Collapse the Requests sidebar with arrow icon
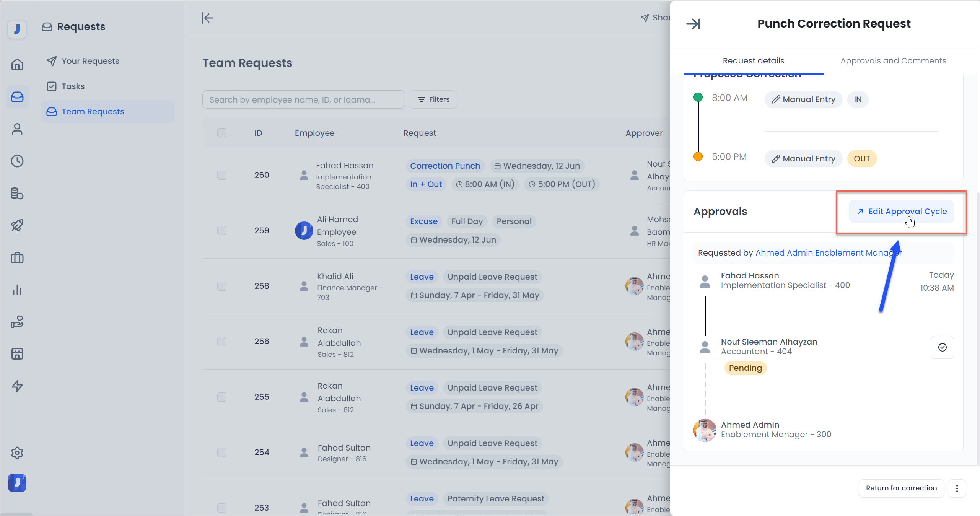 [x=207, y=18]
